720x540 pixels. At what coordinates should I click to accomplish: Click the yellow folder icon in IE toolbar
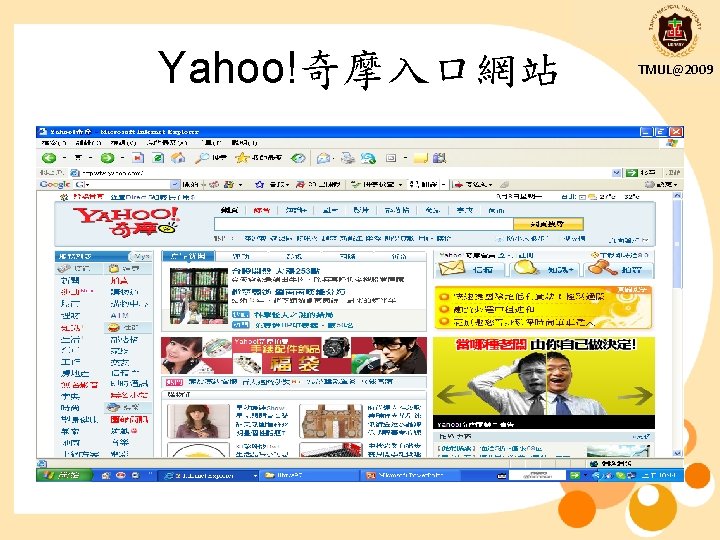click(421, 158)
